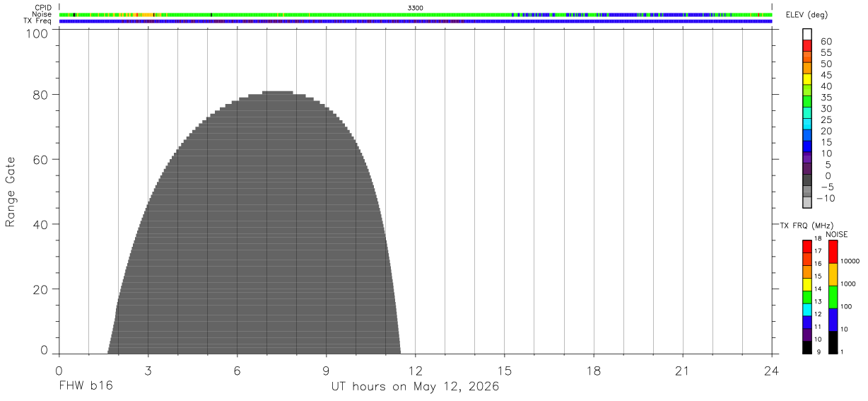Select the cyan 12 MHz TX FRQ swatch
868x401 pixels.
(807, 310)
